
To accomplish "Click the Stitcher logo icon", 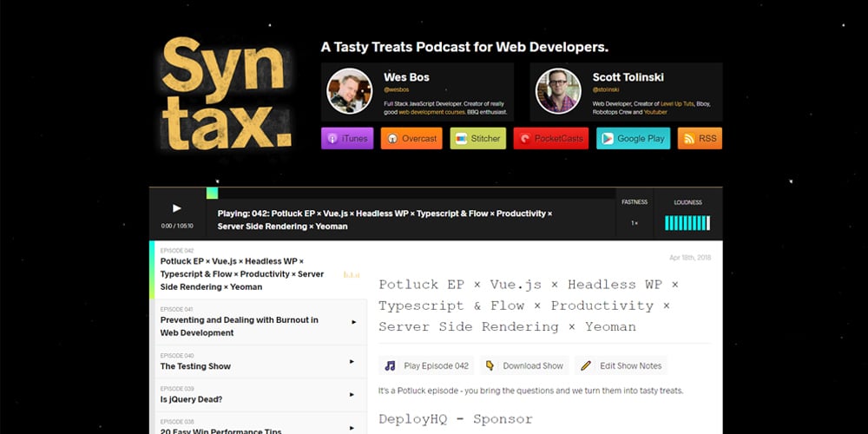I will tap(461, 138).
